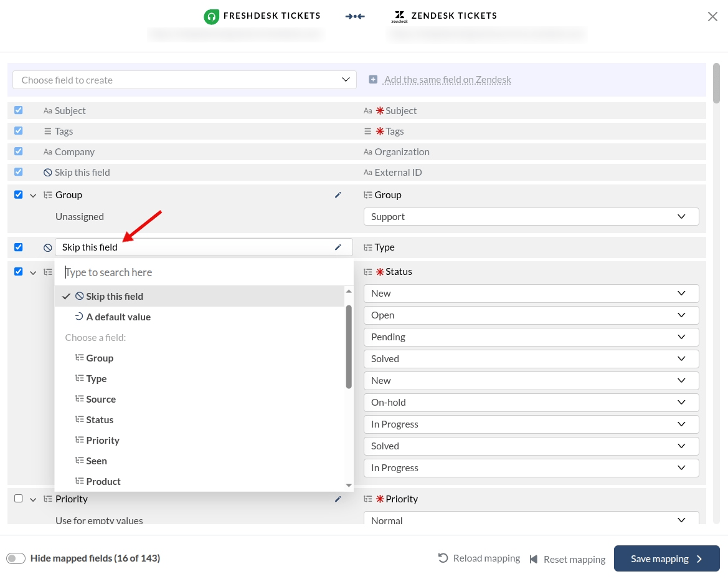Screen dimensions: 728x579
Task: Choose Group from the field list
Action: click(199, 358)
